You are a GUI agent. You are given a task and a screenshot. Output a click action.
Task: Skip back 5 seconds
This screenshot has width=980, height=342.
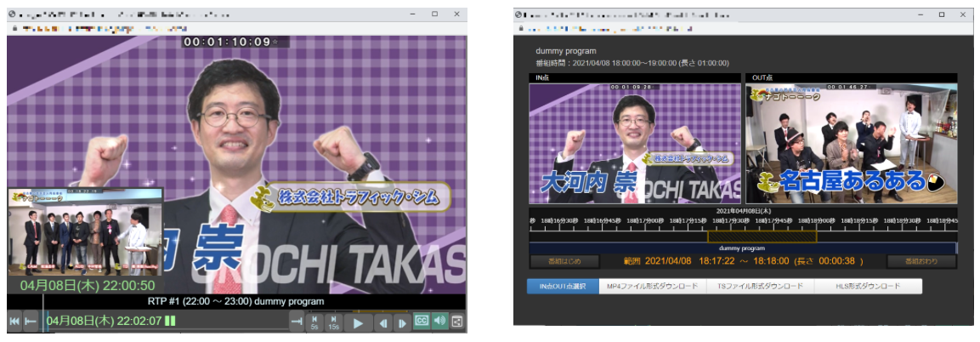click(314, 322)
